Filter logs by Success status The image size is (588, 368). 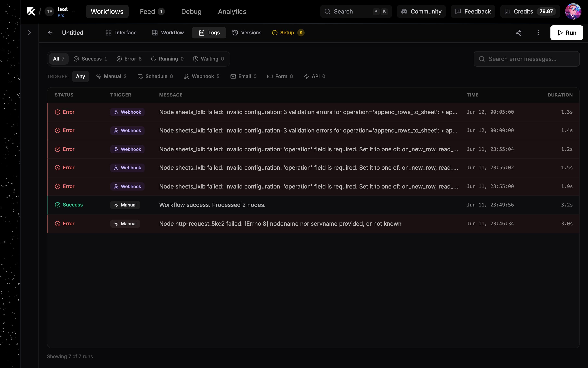coord(90,59)
